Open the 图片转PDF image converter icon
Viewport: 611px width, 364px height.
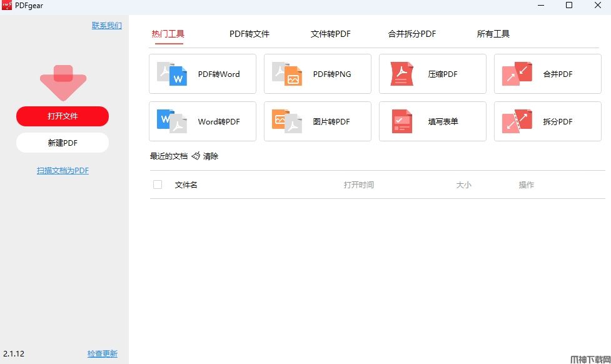point(287,122)
